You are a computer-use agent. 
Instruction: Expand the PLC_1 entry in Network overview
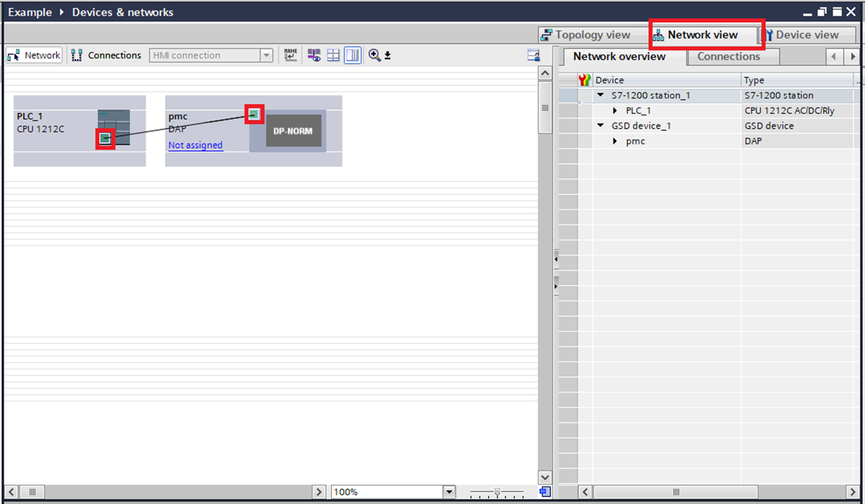pyautogui.click(x=614, y=110)
